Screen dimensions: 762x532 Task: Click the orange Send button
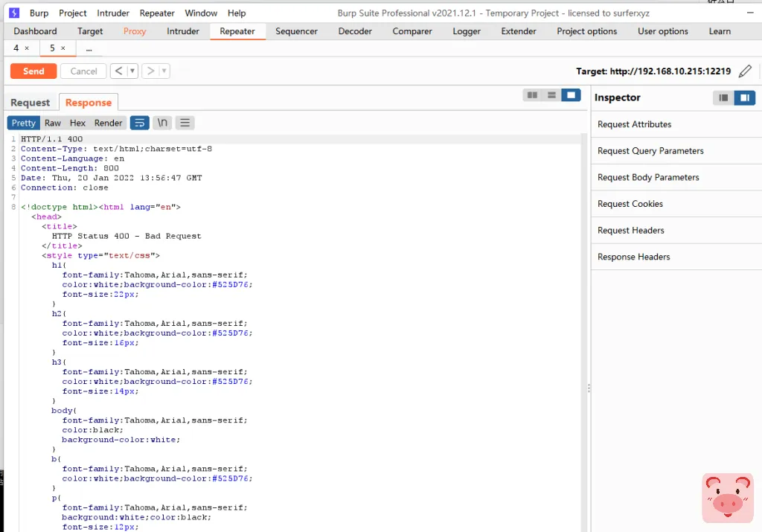pos(33,71)
